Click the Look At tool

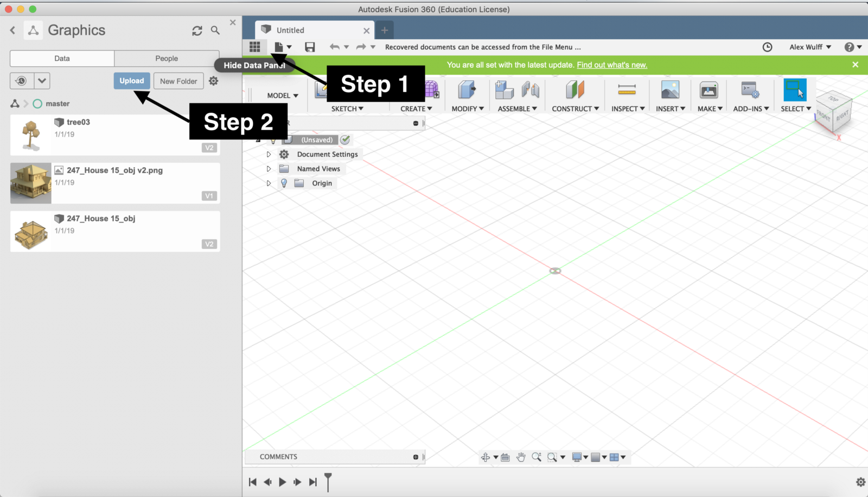pos(505,457)
